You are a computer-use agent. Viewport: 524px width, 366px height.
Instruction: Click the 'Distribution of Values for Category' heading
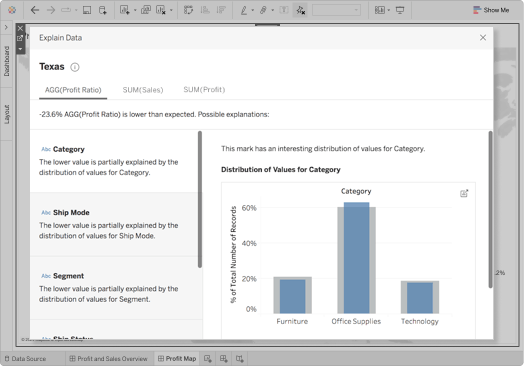(x=281, y=170)
